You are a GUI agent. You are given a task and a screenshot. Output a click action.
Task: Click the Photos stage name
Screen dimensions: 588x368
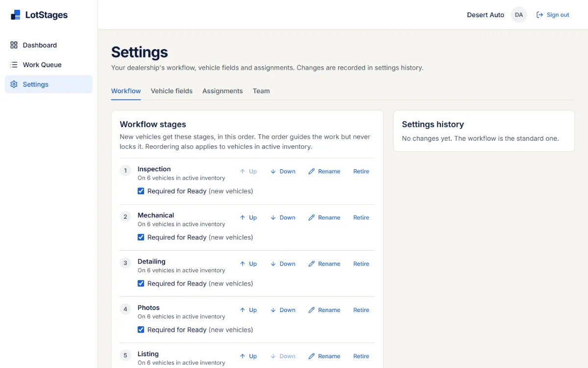(148, 308)
